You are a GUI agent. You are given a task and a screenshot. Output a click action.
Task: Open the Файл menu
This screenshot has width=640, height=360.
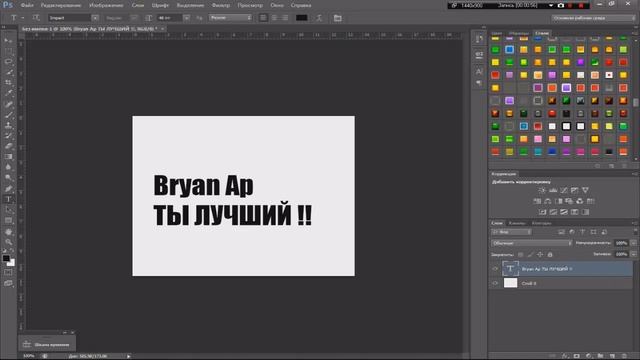pos(27,5)
